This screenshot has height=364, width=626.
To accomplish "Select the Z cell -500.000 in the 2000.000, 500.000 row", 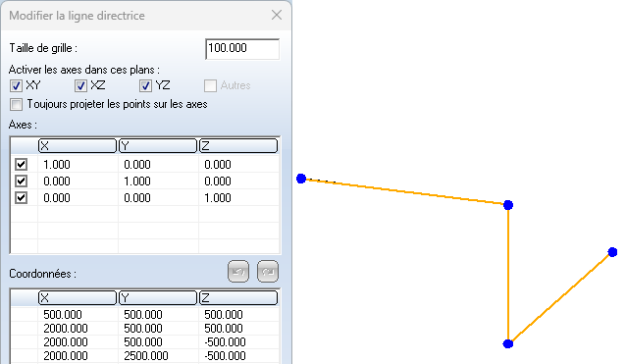I will pos(238,342).
